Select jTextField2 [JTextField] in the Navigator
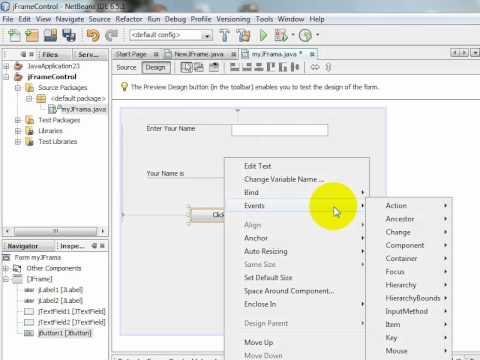Viewport: 480px width, 360px height. 72,322
